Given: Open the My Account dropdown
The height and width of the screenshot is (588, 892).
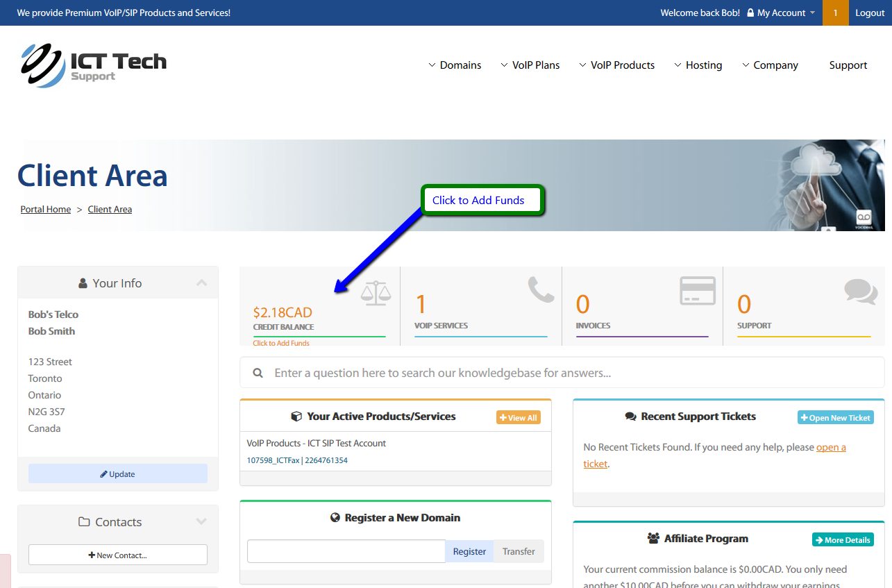Looking at the screenshot, I should click(781, 12).
